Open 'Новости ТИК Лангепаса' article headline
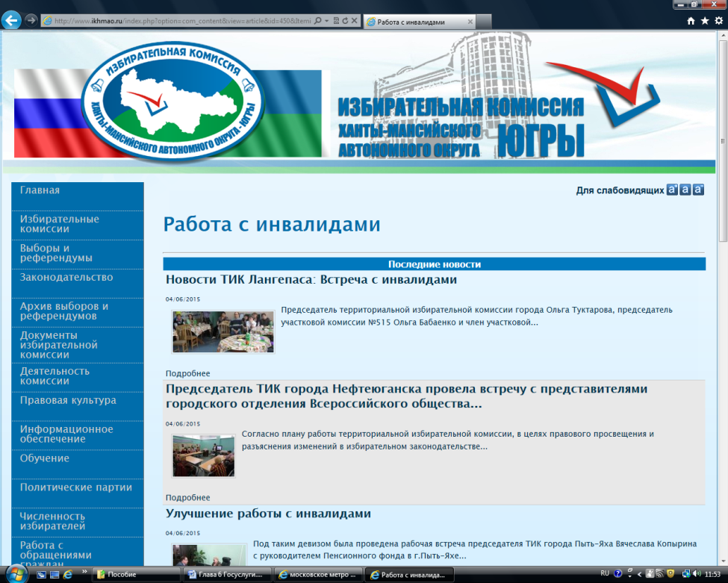The height and width of the screenshot is (583, 728). coord(311,279)
